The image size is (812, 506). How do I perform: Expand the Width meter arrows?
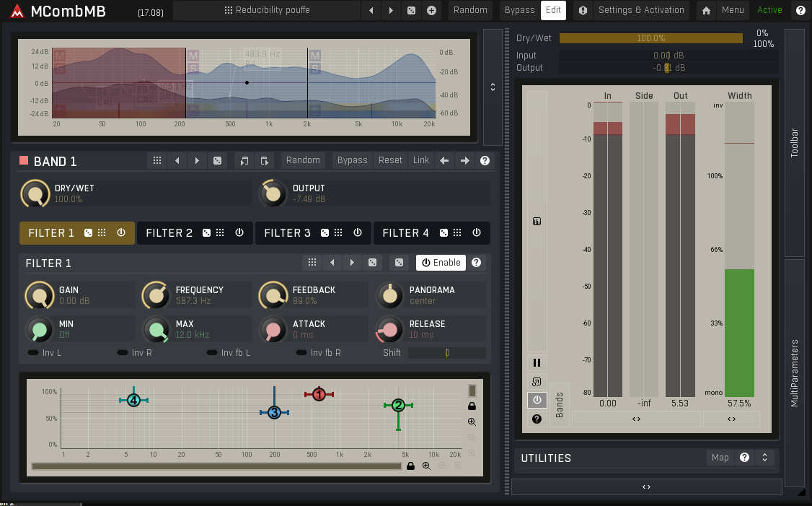point(732,419)
